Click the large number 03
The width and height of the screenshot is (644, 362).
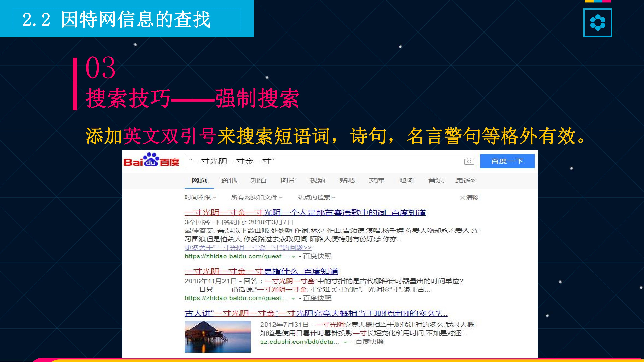coord(100,68)
